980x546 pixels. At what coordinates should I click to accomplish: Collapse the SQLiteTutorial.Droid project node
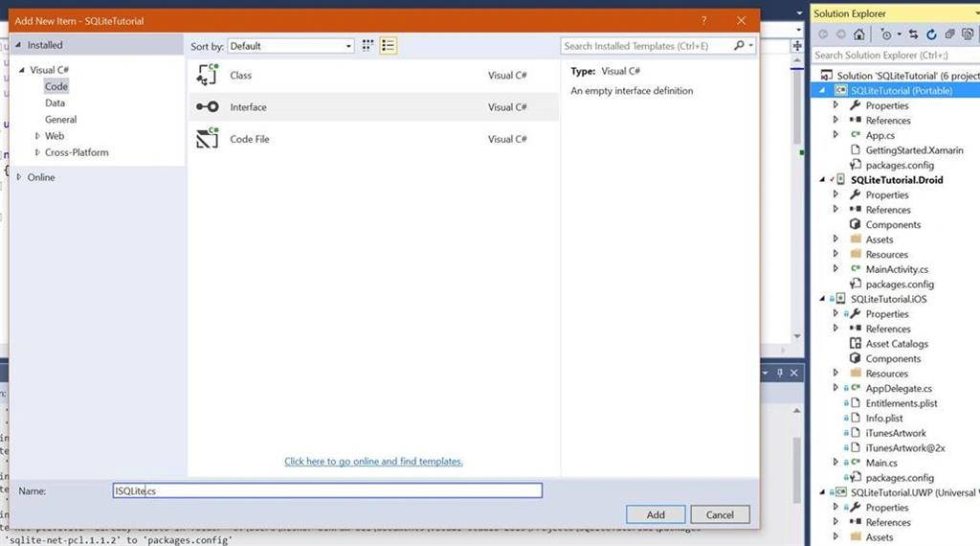pyautogui.click(x=822, y=179)
